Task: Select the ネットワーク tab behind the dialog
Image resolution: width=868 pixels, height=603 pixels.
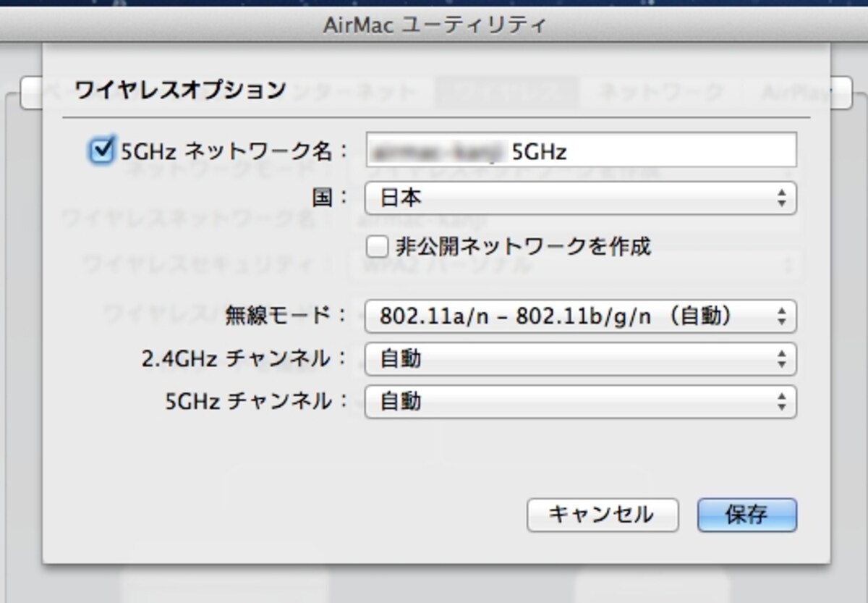Action: [x=661, y=92]
